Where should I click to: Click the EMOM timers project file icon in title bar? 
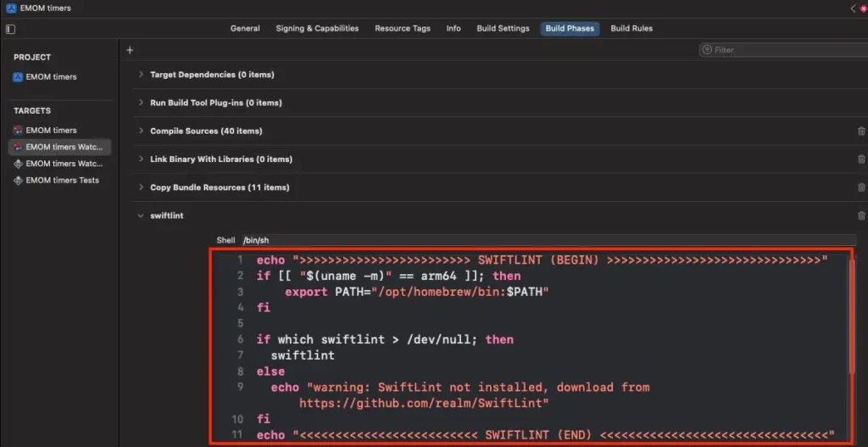click(x=10, y=8)
